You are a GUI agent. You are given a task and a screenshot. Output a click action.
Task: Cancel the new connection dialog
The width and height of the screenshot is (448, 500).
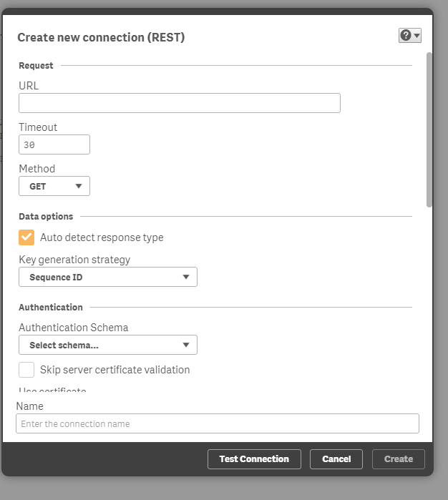336,459
